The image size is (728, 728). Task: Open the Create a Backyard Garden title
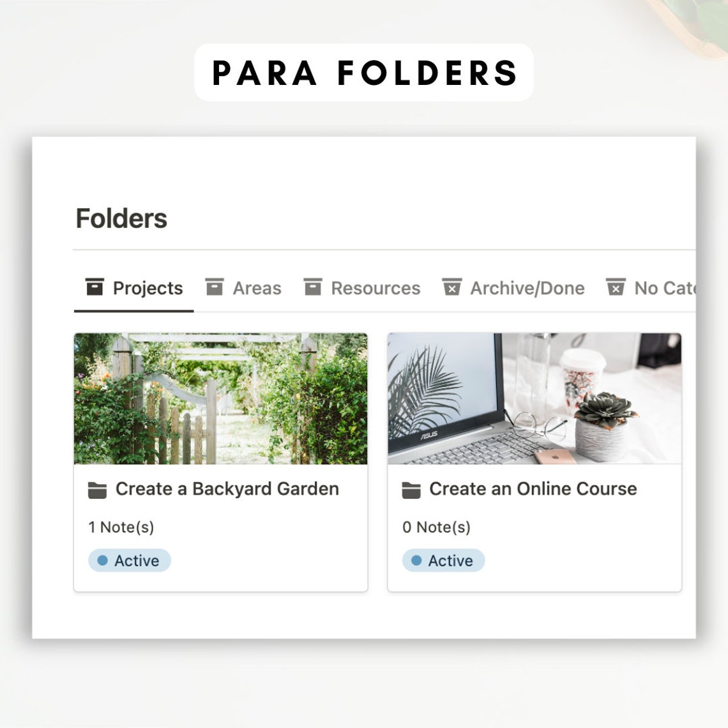227,489
